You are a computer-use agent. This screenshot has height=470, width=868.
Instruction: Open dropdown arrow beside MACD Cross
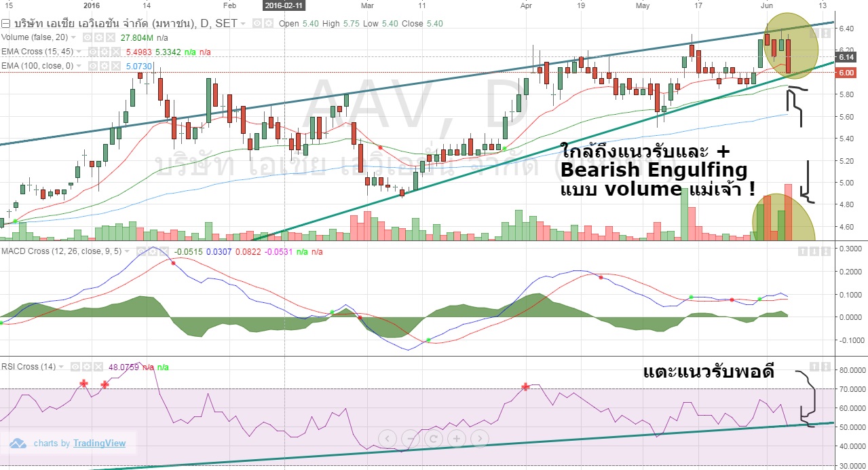pos(127,251)
